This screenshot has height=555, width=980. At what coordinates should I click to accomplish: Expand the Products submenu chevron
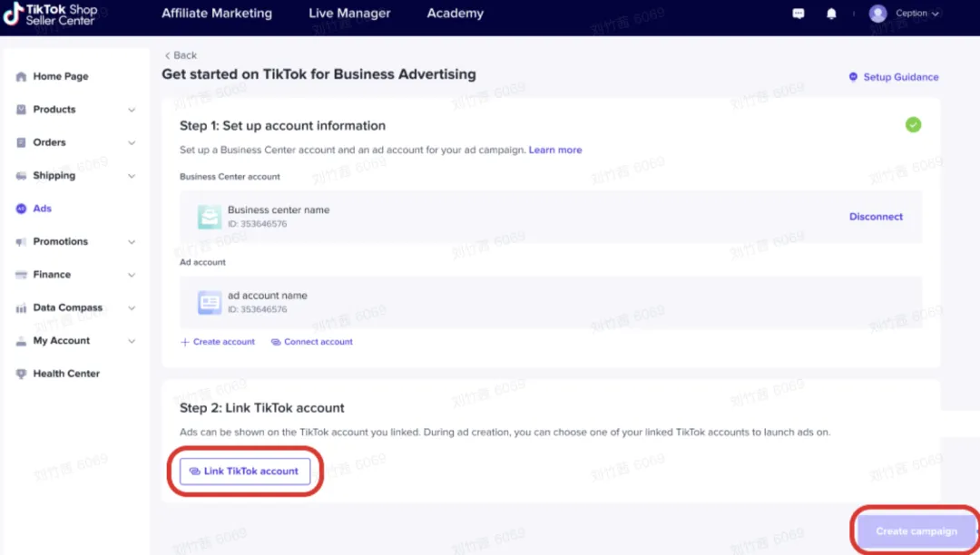point(132,110)
